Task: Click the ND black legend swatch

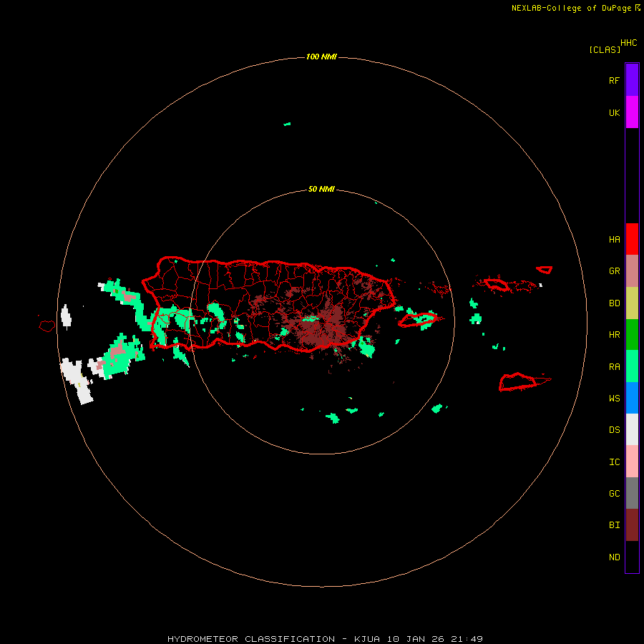Action: (x=632, y=557)
